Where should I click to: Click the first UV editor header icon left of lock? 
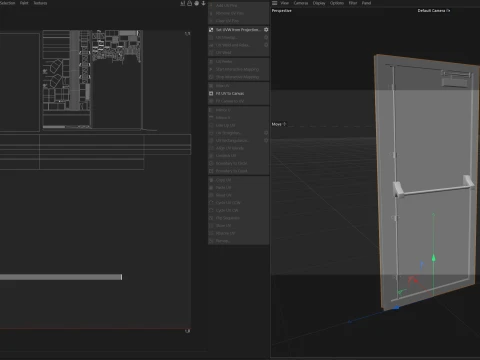183,3
